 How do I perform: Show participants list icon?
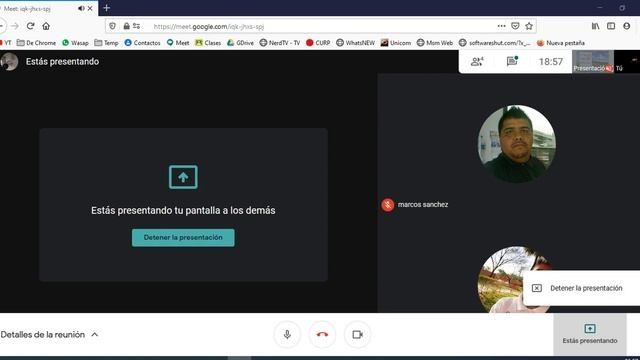pos(477,62)
